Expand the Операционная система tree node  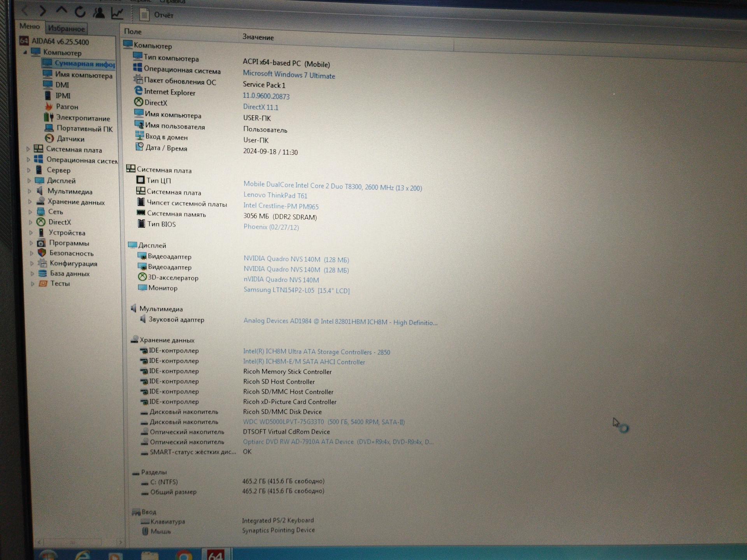tap(28, 159)
